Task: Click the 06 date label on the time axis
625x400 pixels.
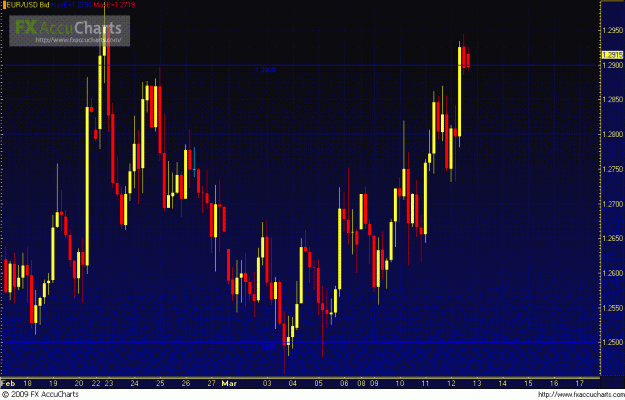Action: click(x=344, y=384)
